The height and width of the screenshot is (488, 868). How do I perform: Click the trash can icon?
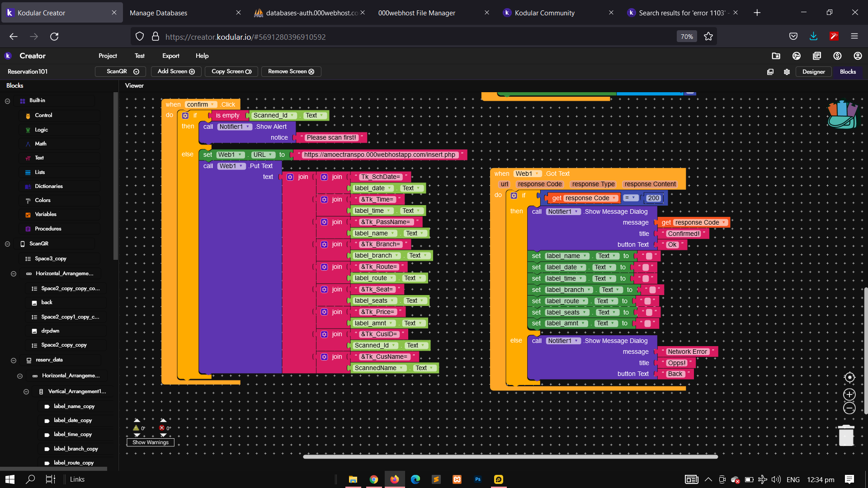coord(846,436)
